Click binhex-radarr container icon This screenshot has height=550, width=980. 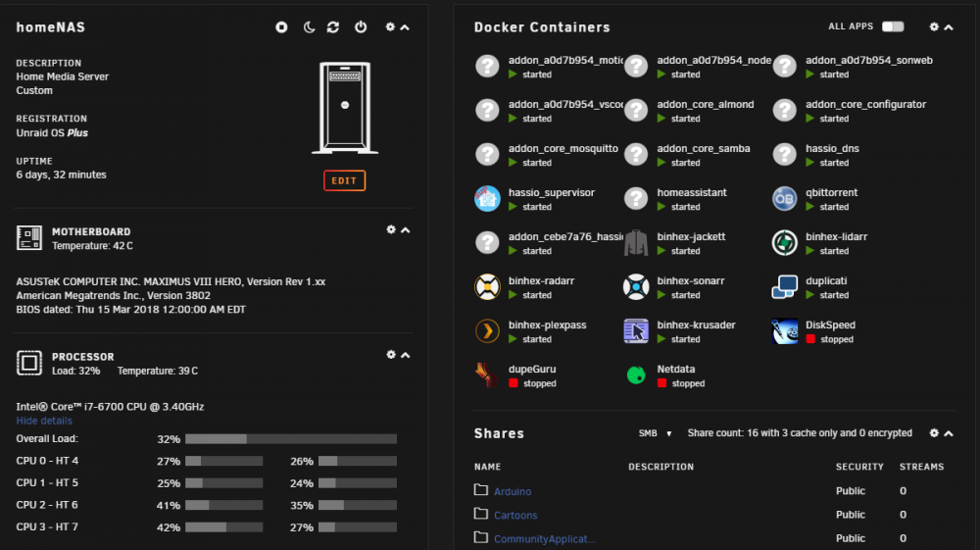[487, 287]
